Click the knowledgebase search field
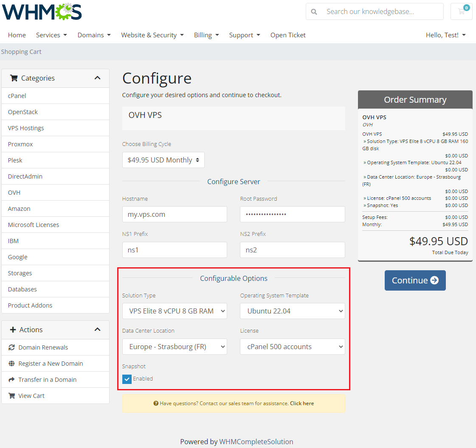Viewport: 476px width, 448px height. tap(383, 11)
